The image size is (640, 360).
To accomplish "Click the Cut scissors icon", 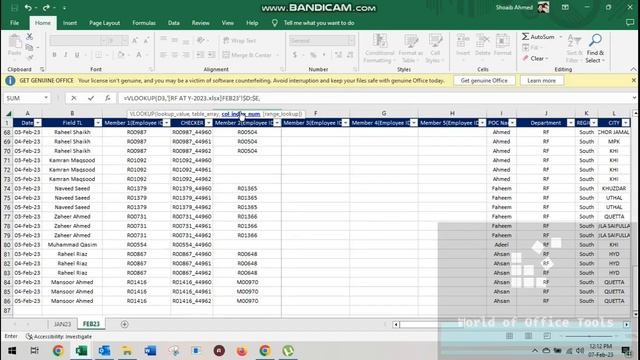I will (29, 37).
